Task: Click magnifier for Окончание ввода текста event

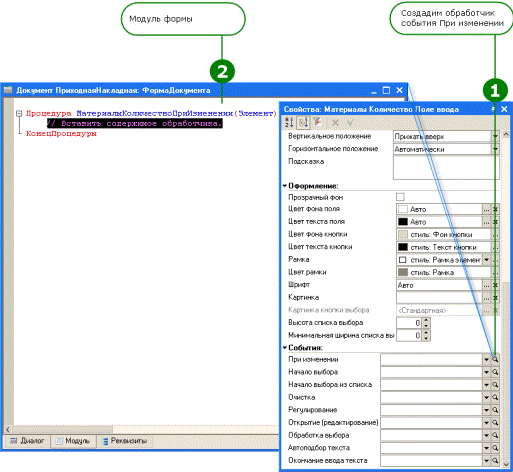Action: [495, 461]
